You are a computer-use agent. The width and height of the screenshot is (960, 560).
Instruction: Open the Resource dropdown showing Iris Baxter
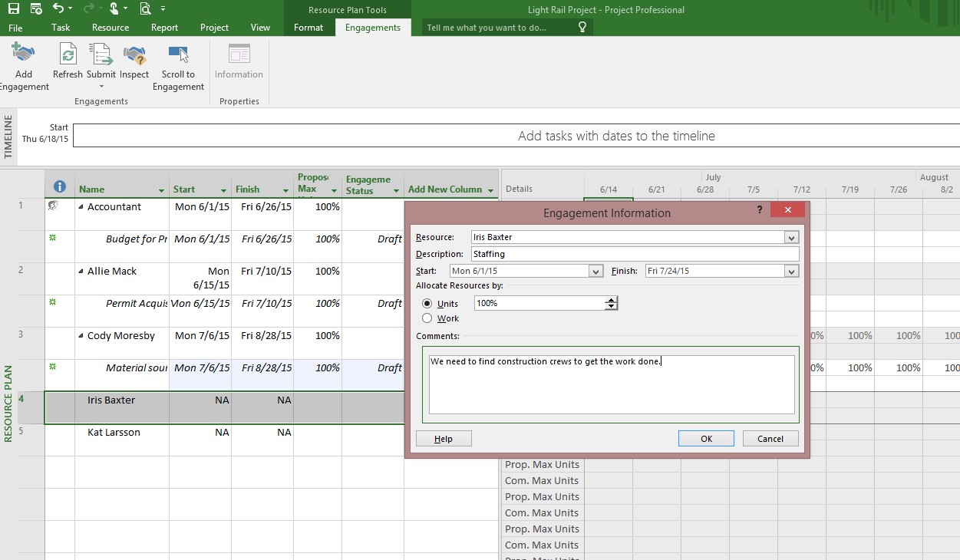coord(792,238)
